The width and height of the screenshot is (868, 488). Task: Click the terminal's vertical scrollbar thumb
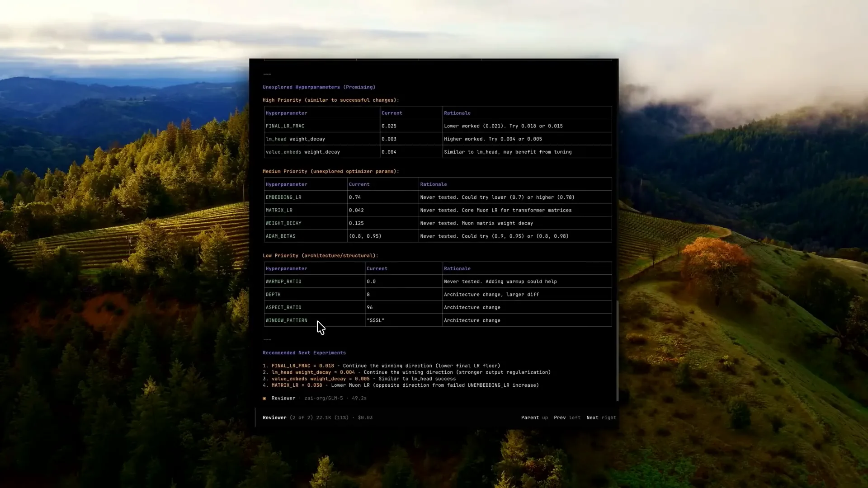[617, 351]
